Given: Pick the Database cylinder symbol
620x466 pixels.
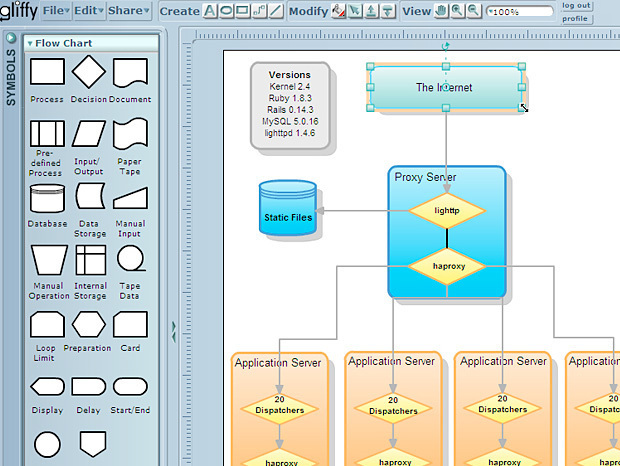Looking at the screenshot, I should coord(47,197).
